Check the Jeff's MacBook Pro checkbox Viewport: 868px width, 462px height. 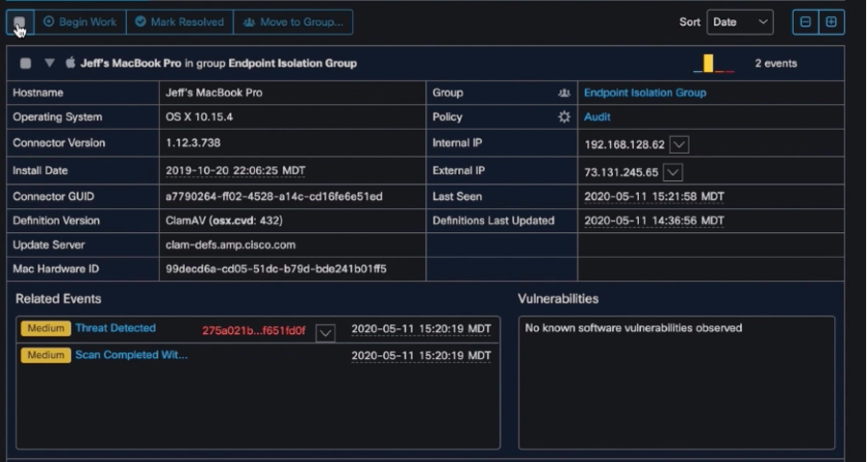click(x=25, y=64)
